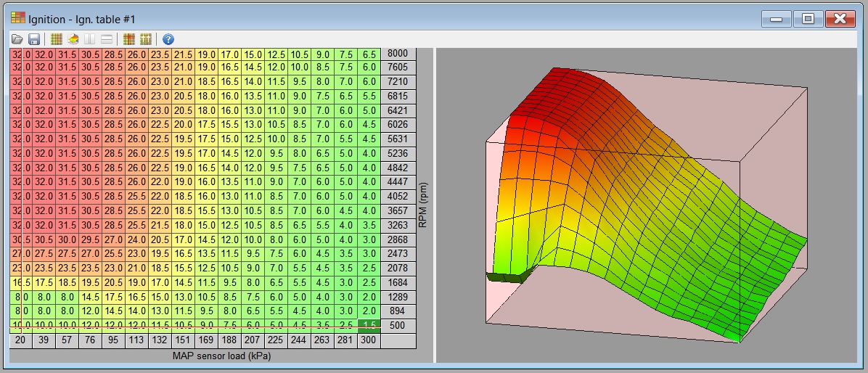Select horizontal split layout icon
868x373 pixels.
tap(106, 39)
